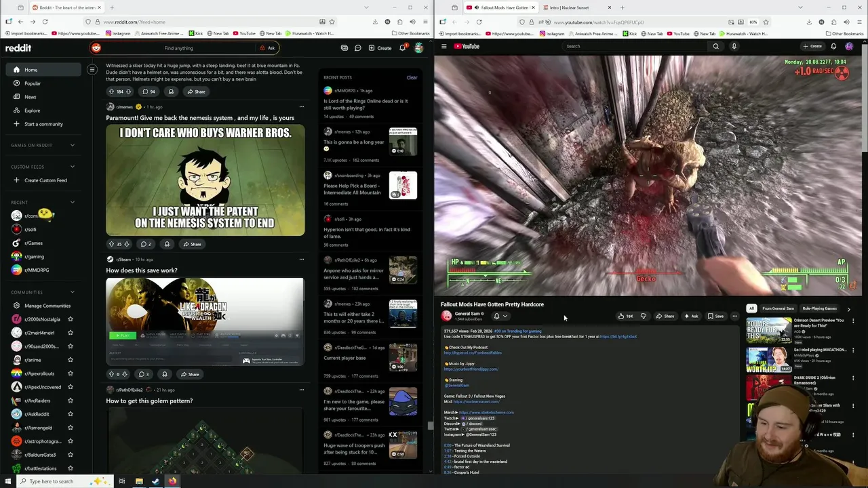Viewport: 868px width, 488px height.
Task: Start YouTube voice search microphone
Action: 734,46
